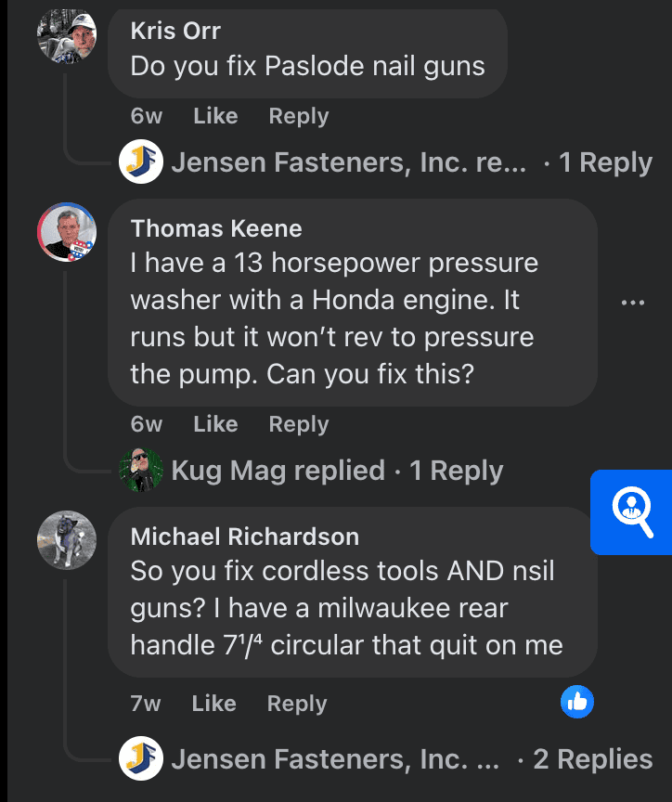This screenshot has width=672, height=802.
Task: Click the blue search-person floating icon
Action: [632, 512]
